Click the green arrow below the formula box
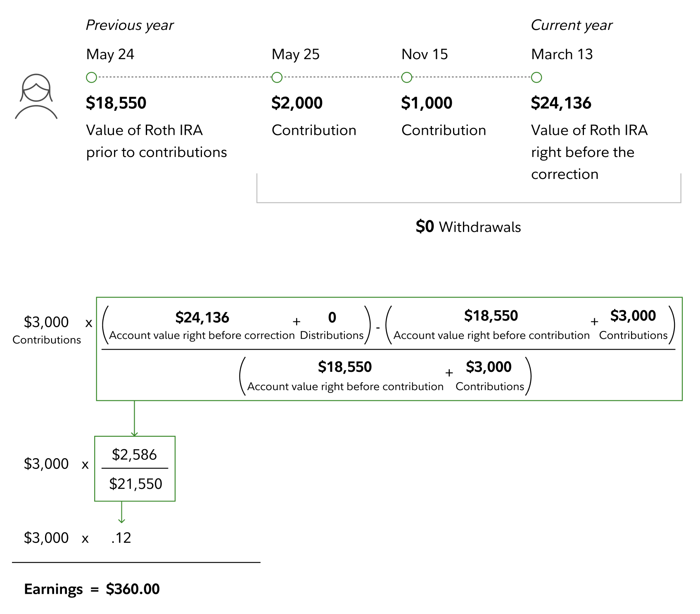The width and height of the screenshot is (700, 614). (x=134, y=419)
